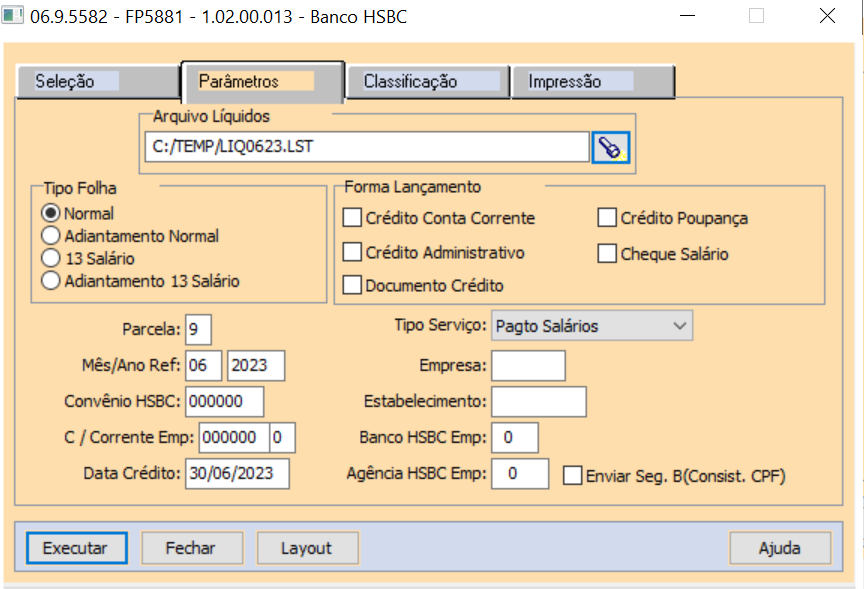Image resolution: width=864 pixels, height=589 pixels.
Task: Click the Ajuda help button
Action: click(x=780, y=548)
